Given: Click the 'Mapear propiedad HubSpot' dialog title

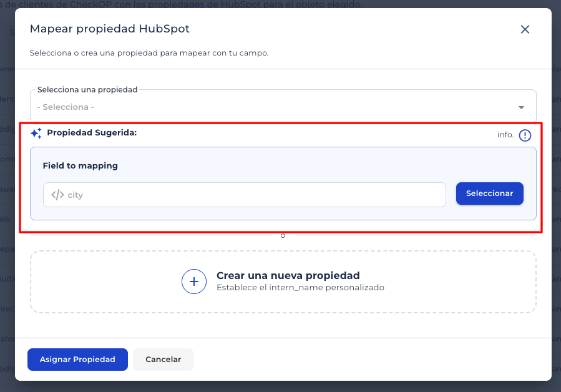Looking at the screenshot, I should (110, 29).
